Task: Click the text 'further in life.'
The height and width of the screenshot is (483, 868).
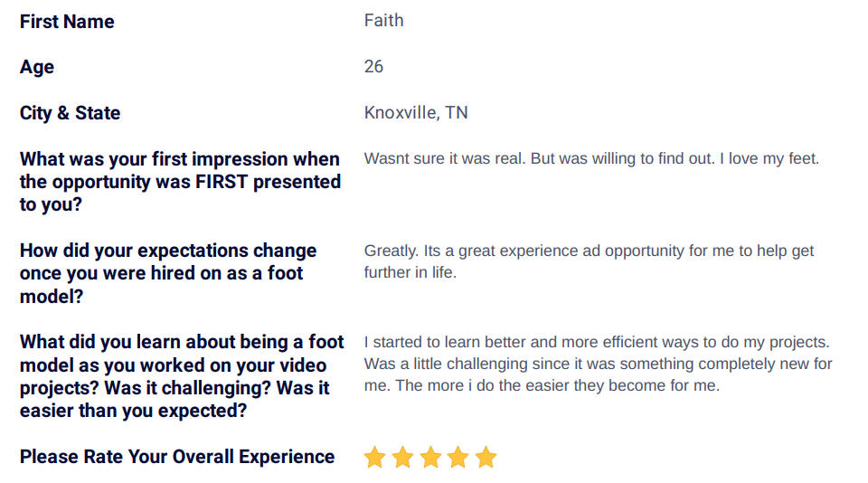Action: [410, 272]
